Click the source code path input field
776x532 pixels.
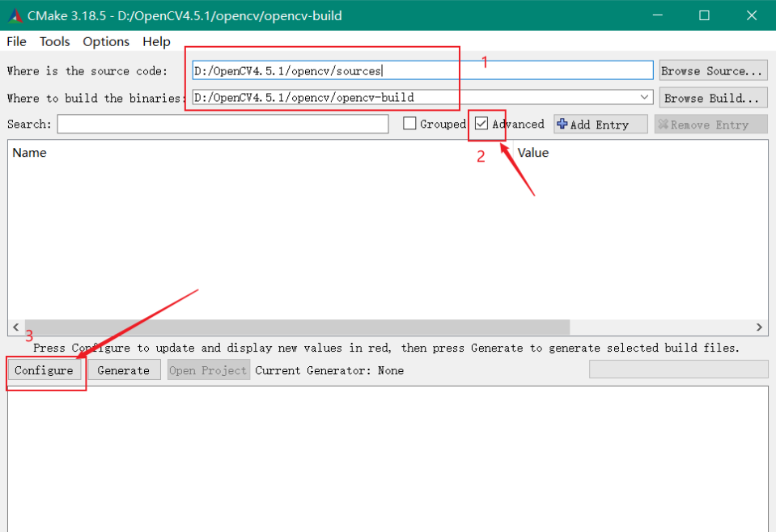422,70
